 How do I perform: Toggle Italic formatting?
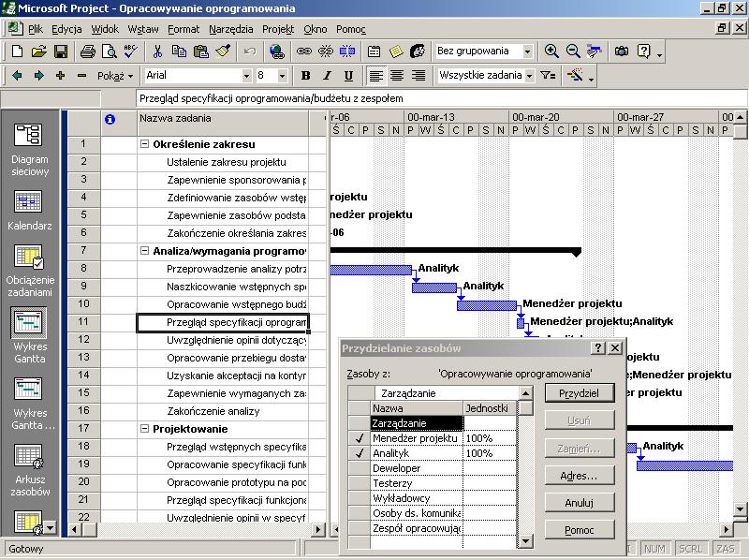[x=327, y=76]
